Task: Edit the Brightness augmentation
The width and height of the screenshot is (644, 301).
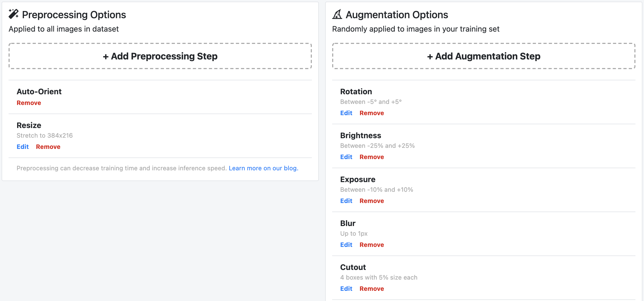Action: 346,157
